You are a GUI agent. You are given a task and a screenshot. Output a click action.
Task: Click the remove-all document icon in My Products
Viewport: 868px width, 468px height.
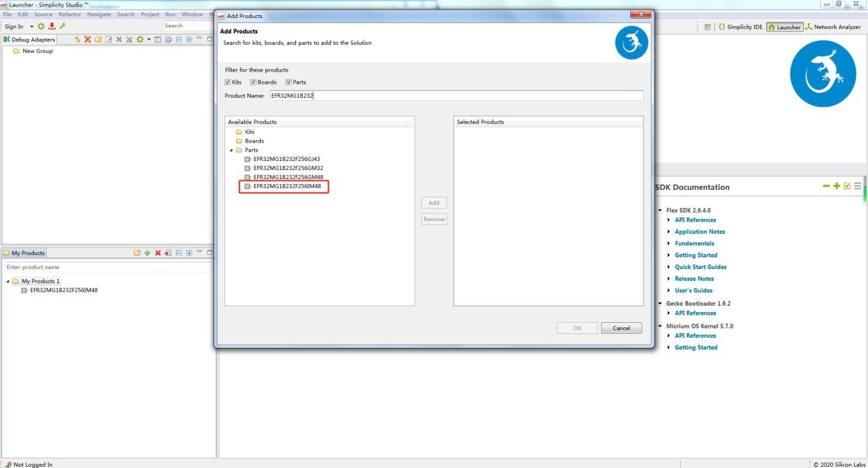pyautogui.click(x=168, y=253)
